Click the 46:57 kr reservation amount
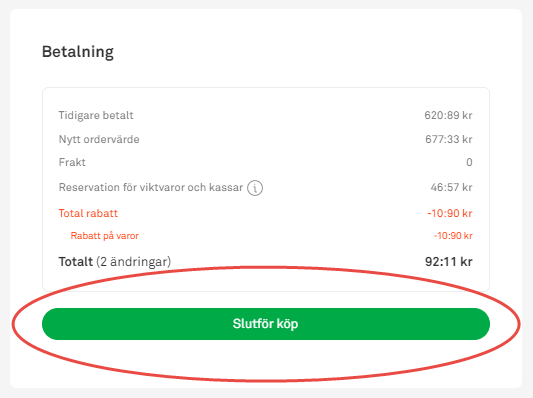533x398 pixels. pyautogui.click(x=451, y=187)
